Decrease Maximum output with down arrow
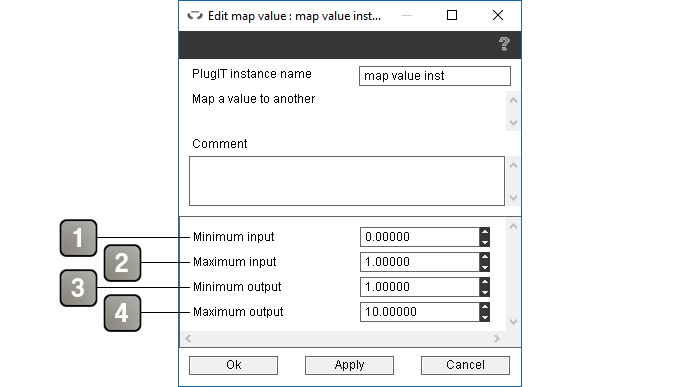 (485, 316)
